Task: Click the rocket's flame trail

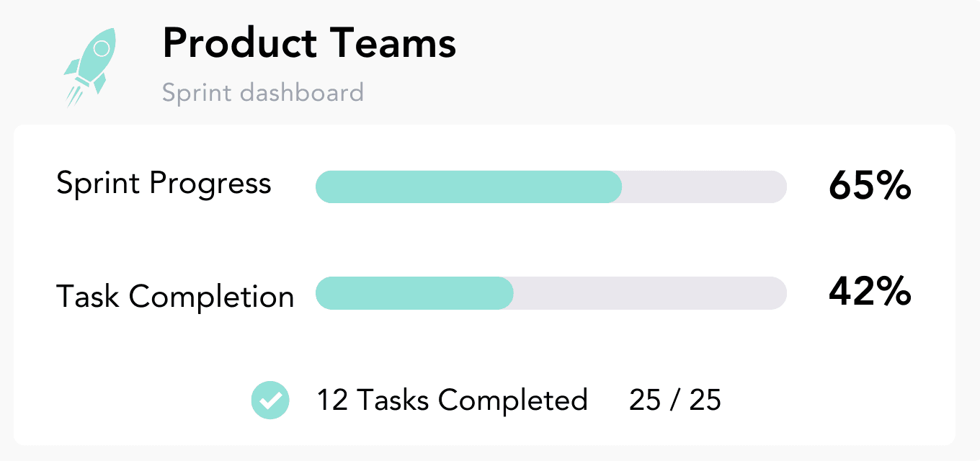Action: pyautogui.click(x=76, y=94)
